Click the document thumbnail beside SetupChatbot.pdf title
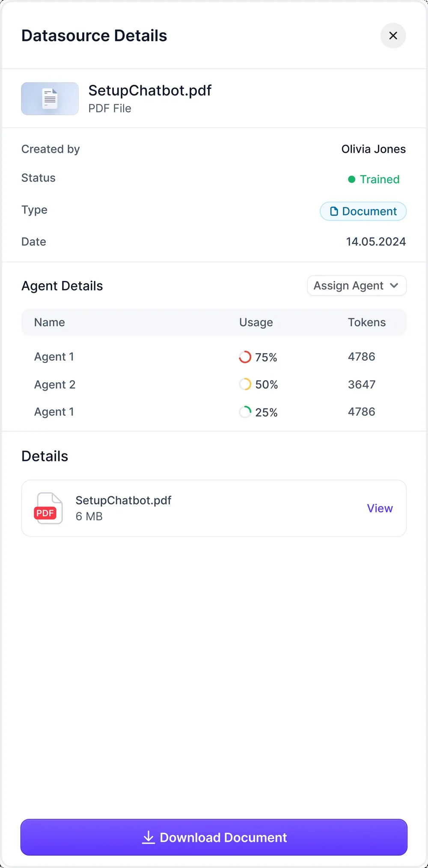The width and height of the screenshot is (428, 868). click(50, 99)
